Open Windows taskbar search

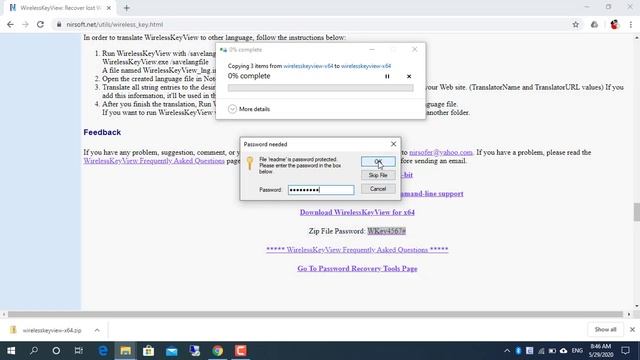point(34,351)
